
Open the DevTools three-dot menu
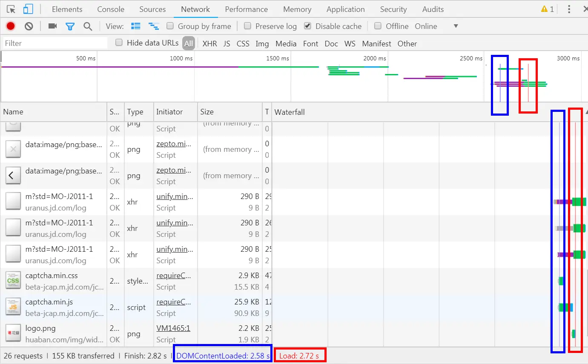click(x=569, y=9)
